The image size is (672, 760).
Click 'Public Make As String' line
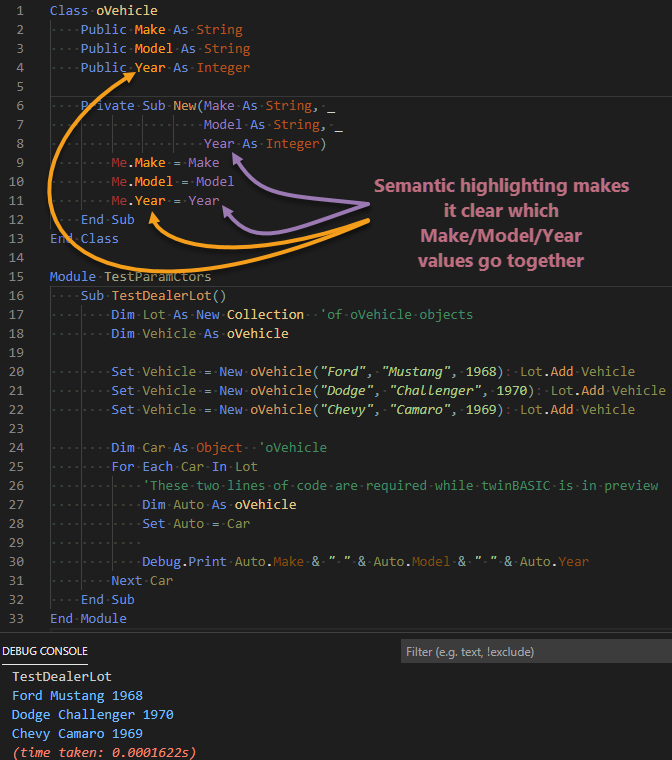[x=161, y=30]
